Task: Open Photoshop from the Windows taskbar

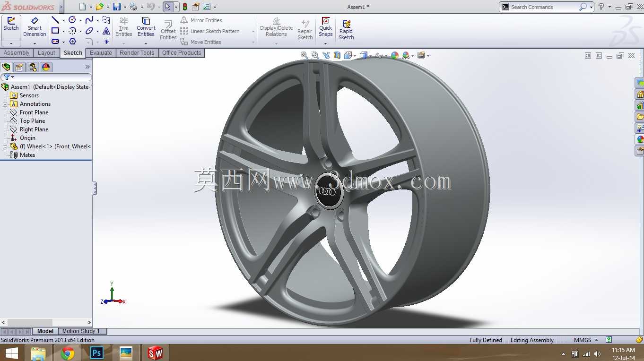Action: tap(96, 353)
